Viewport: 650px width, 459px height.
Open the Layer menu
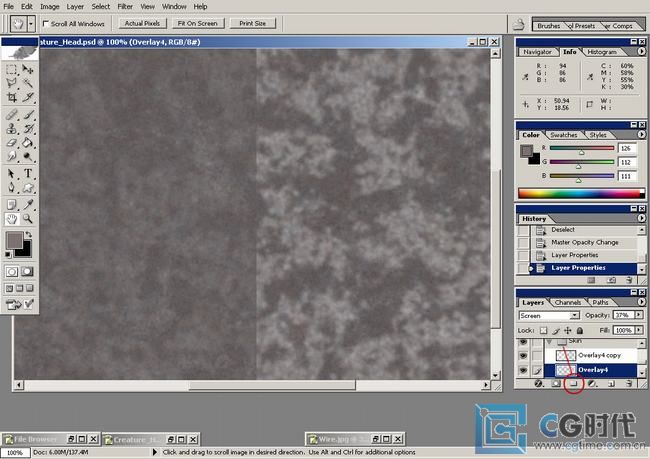pos(75,7)
